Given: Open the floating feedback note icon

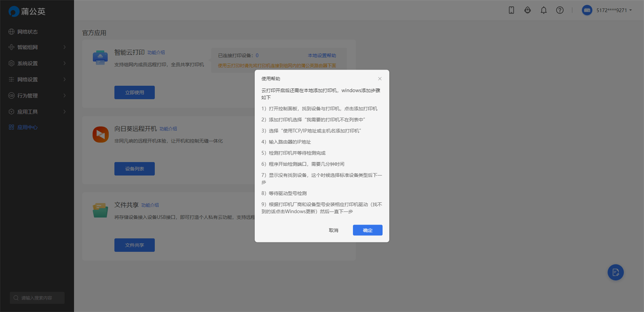Looking at the screenshot, I should (616, 272).
